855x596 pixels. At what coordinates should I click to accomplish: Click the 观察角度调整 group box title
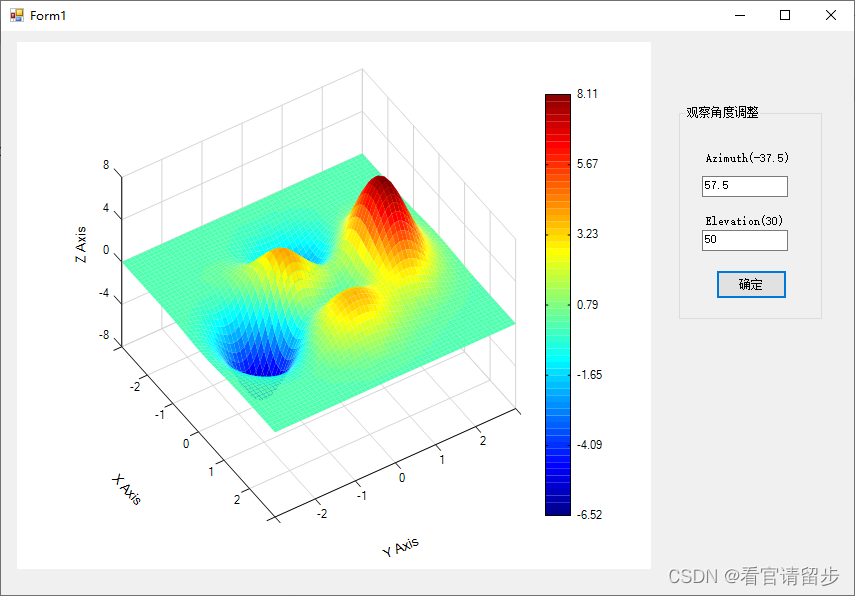click(720, 112)
